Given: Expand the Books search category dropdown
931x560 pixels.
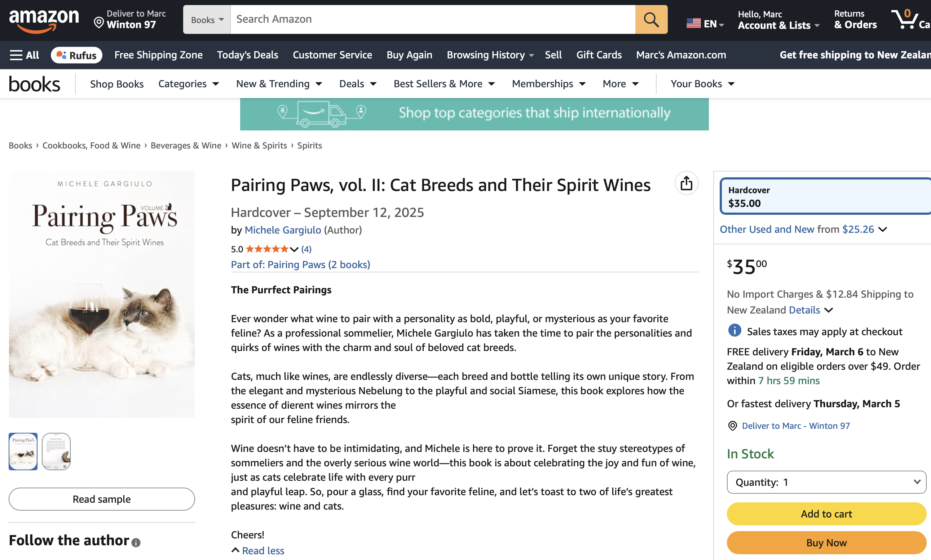Looking at the screenshot, I should [207, 19].
